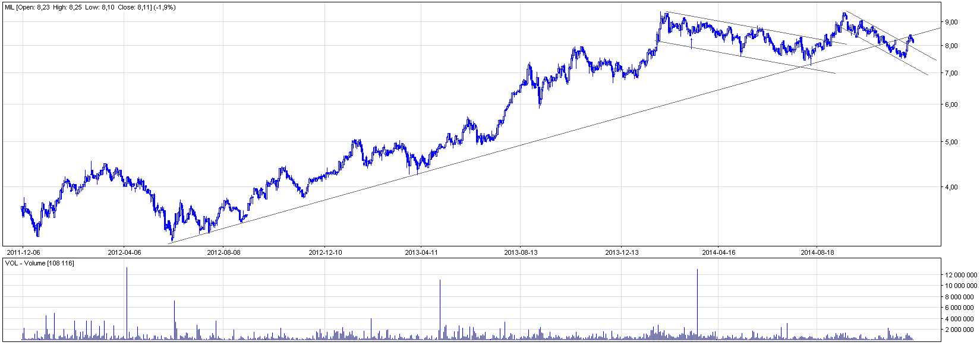Screen dimensions: 980x345
Task: Select the 2012-12-10 date axis label
Action: point(325,252)
